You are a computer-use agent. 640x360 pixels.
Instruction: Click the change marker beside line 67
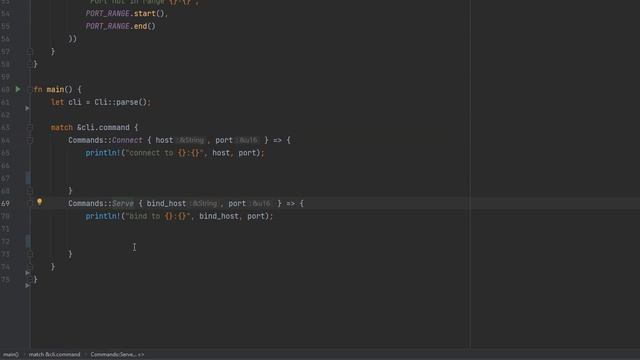(28, 178)
